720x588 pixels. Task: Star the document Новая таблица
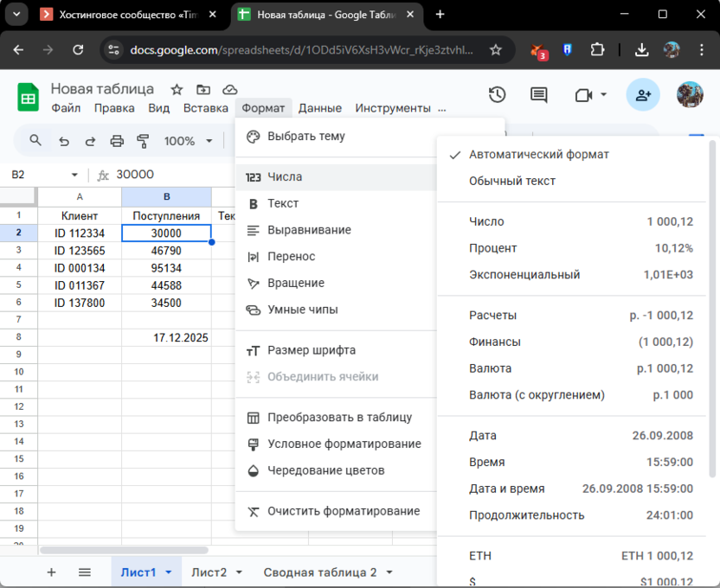[177, 89]
